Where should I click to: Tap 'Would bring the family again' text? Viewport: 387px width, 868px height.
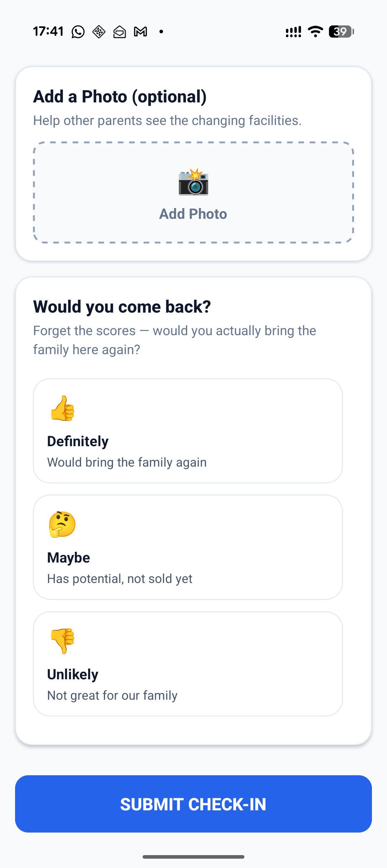(127, 462)
